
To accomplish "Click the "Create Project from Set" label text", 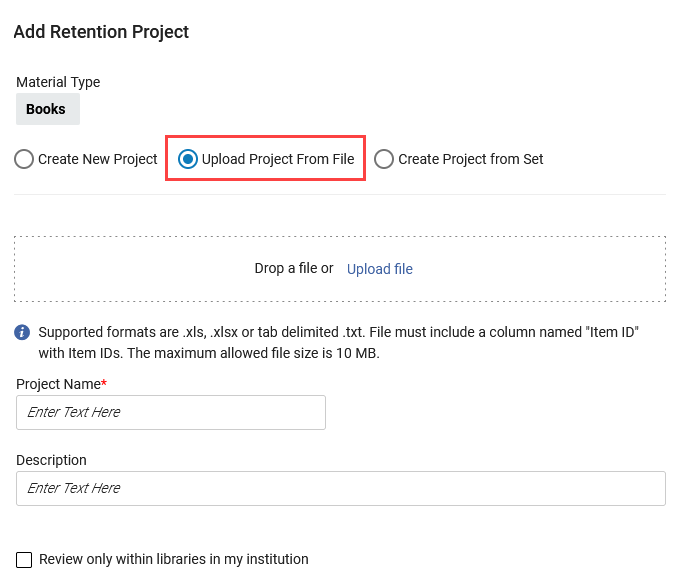I will click(x=471, y=159).
